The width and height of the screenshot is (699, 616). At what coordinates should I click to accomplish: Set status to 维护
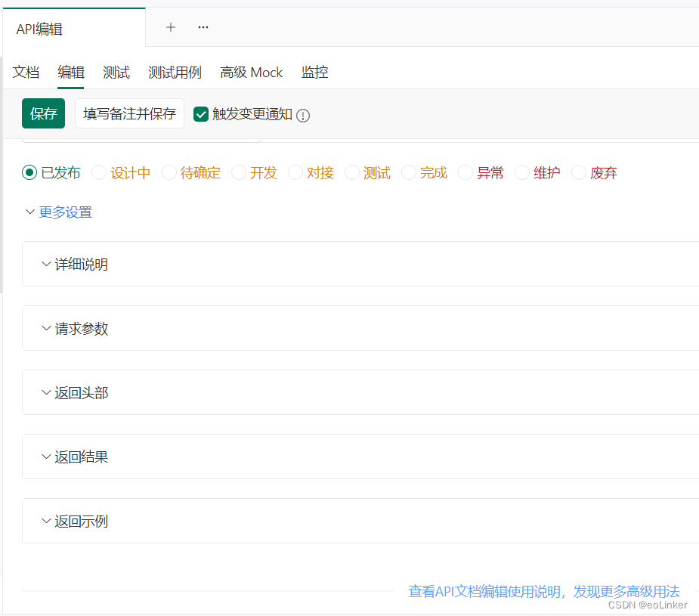tap(522, 172)
